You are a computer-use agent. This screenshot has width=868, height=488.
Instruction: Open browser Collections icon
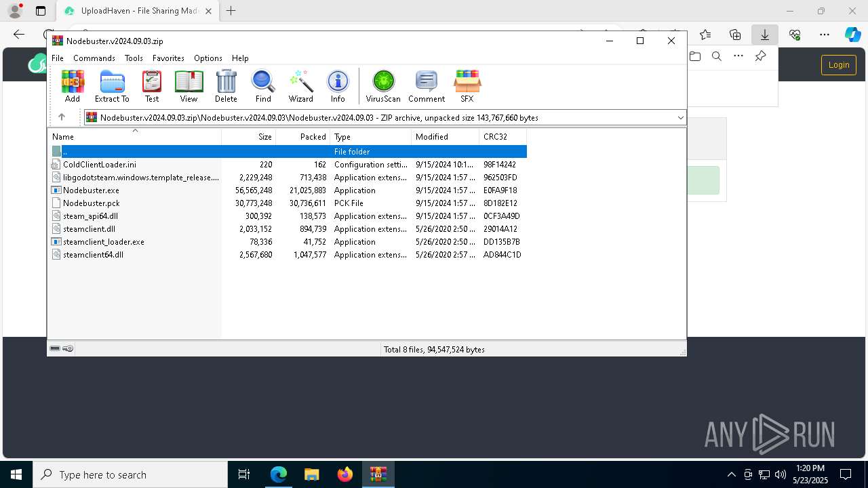[x=735, y=35]
